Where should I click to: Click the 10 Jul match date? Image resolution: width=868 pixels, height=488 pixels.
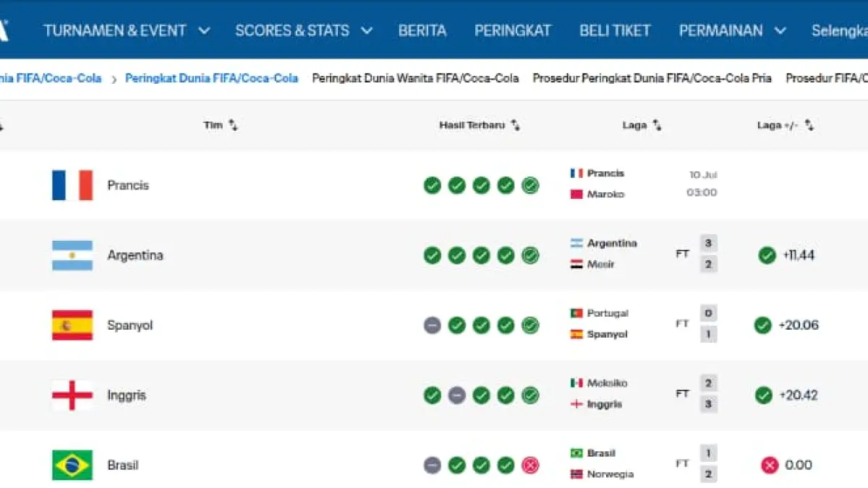703,175
